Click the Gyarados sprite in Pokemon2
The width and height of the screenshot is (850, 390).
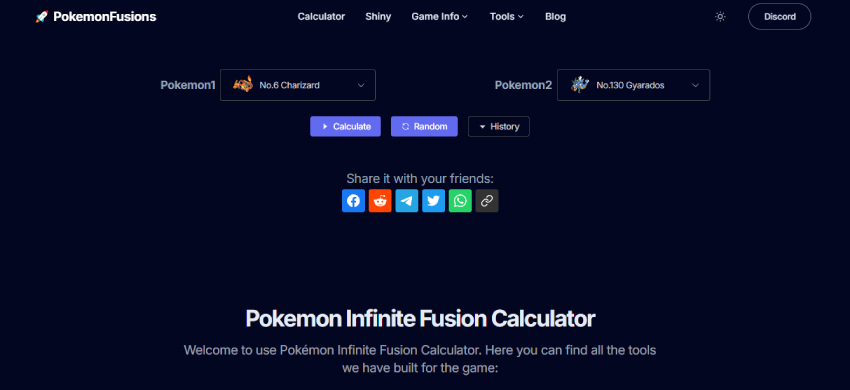580,85
